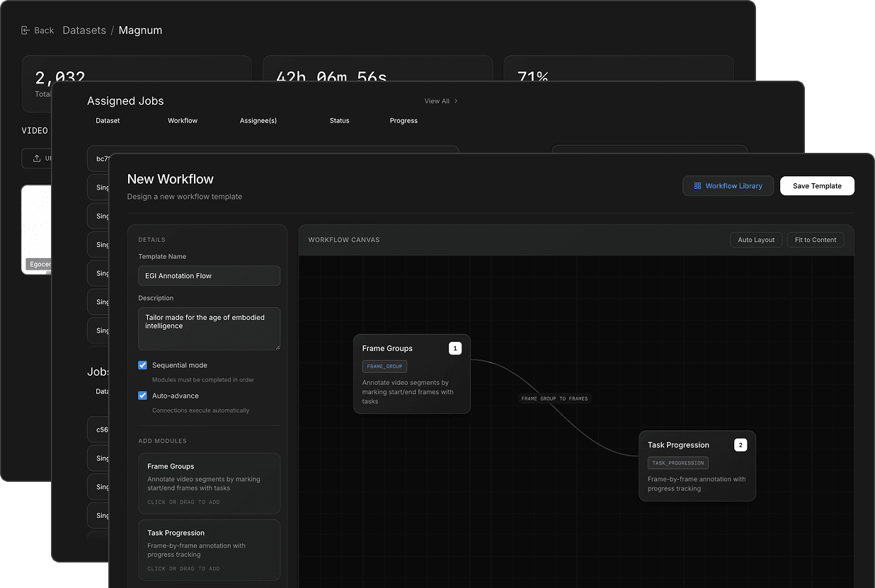
Task: Add the Task Progression module card
Action: click(209, 550)
